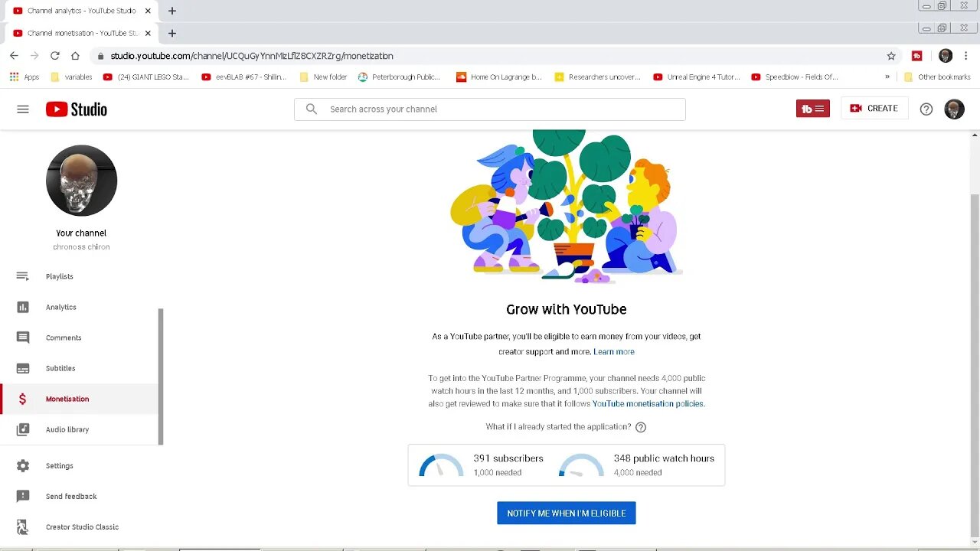Click the site padlock icon
The image size is (980, 551).
point(100,56)
